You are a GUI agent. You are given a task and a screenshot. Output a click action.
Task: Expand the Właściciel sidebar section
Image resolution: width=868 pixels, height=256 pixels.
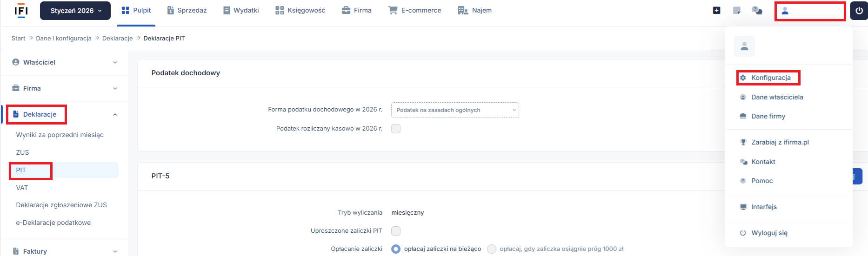[x=115, y=62]
